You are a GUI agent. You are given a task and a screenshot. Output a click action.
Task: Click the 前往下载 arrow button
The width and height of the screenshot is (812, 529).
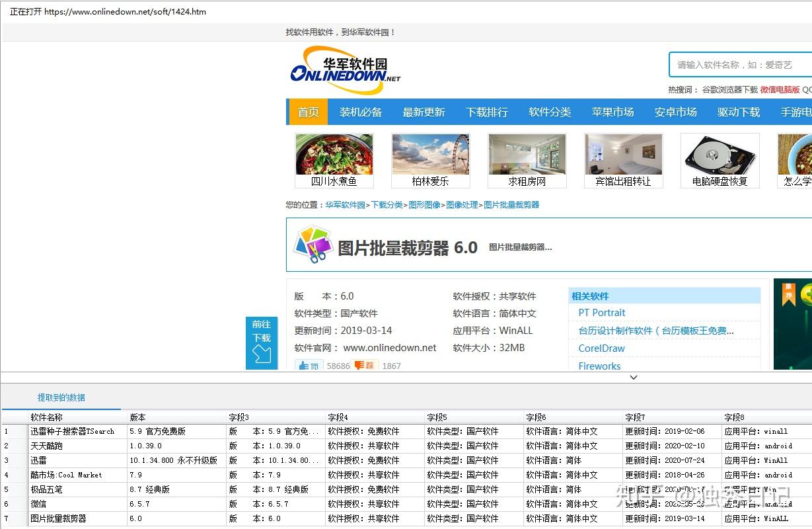(262, 343)
